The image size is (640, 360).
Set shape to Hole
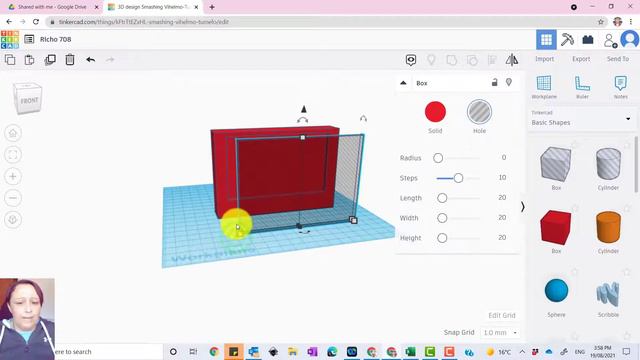[x=479, y=112]
